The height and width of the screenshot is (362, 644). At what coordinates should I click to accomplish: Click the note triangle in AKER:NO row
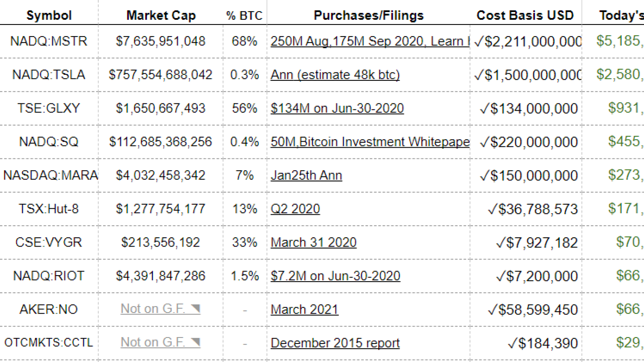(x=196, y=309)
